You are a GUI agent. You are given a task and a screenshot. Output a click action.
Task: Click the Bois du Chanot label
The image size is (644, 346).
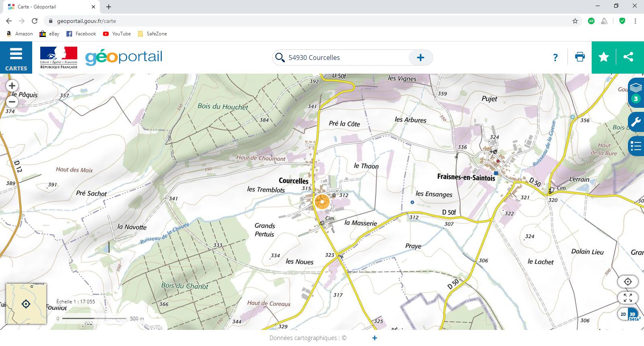(x=185, y=286)
